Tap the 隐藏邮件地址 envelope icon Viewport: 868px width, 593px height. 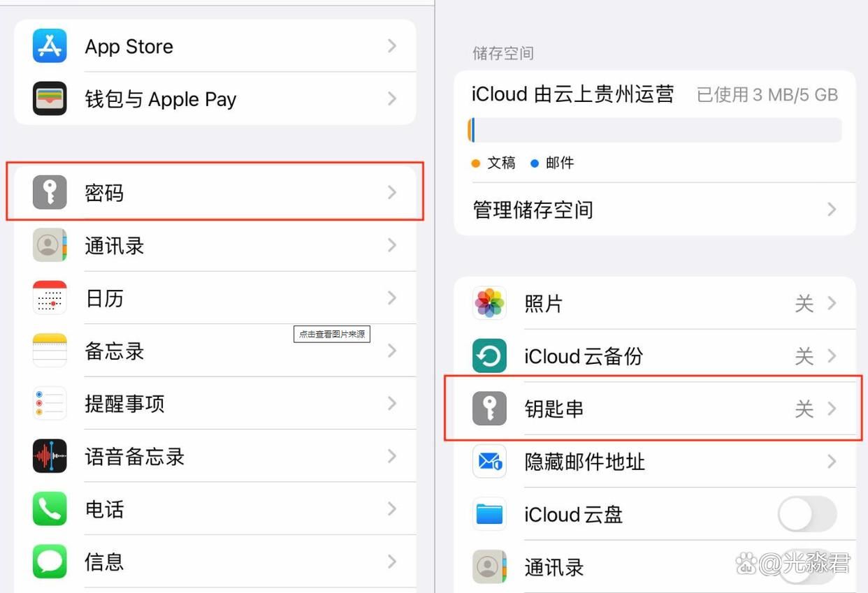tap(489, 462)
